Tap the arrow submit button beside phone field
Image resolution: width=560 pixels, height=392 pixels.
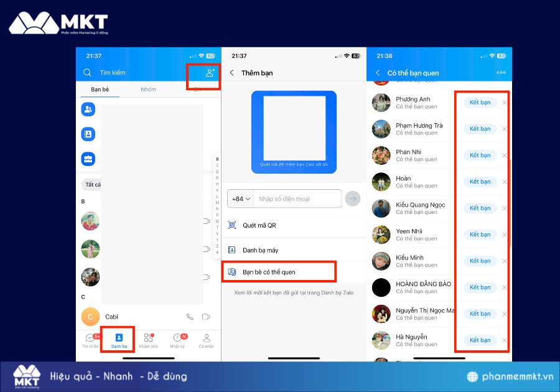(x=353, y=198)
